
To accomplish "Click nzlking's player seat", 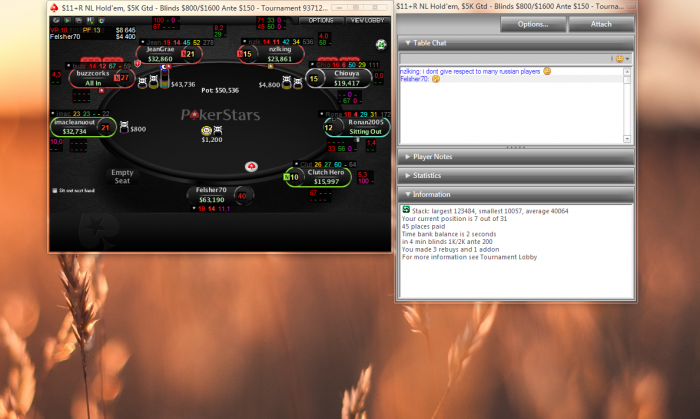I will click(271, 54).
